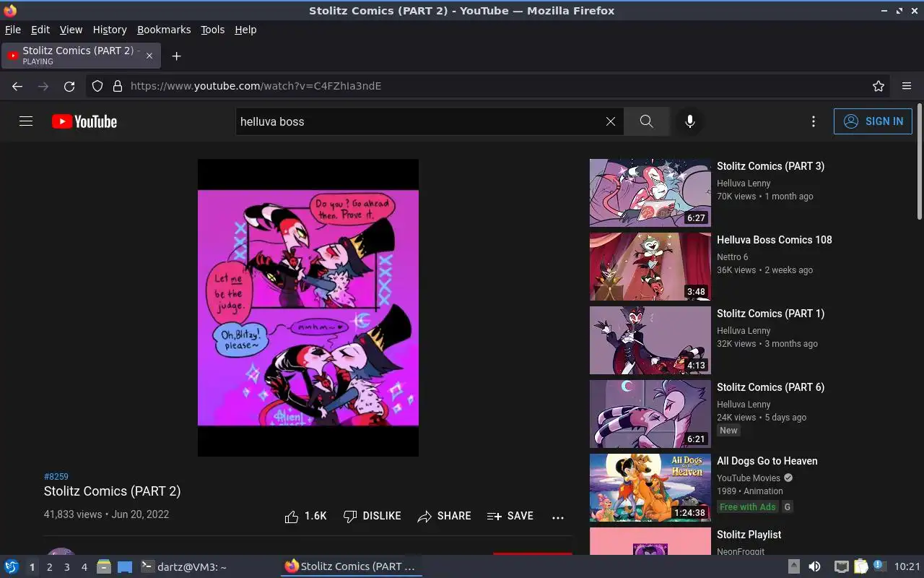
Task: Submit search with magnifying glass button
Action: (x=647, y=121)
